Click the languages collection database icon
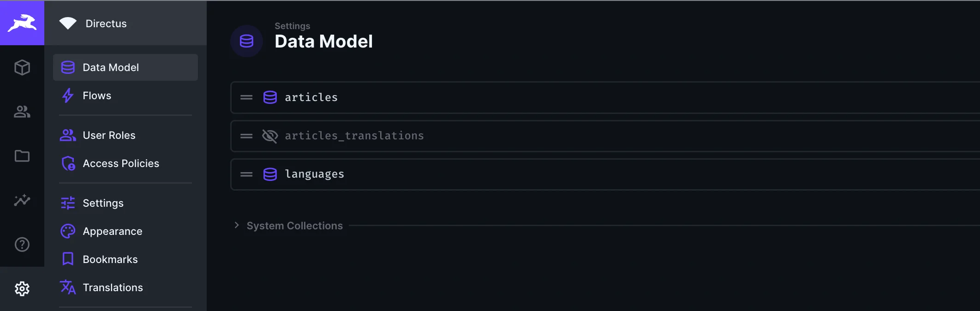Screen dimensions: 980x311 click(270, 174)
